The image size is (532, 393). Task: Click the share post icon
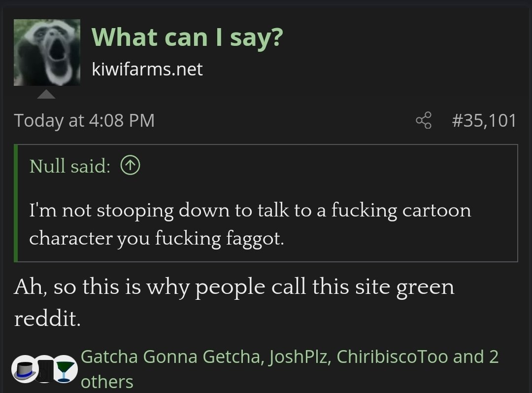[423, 120]
